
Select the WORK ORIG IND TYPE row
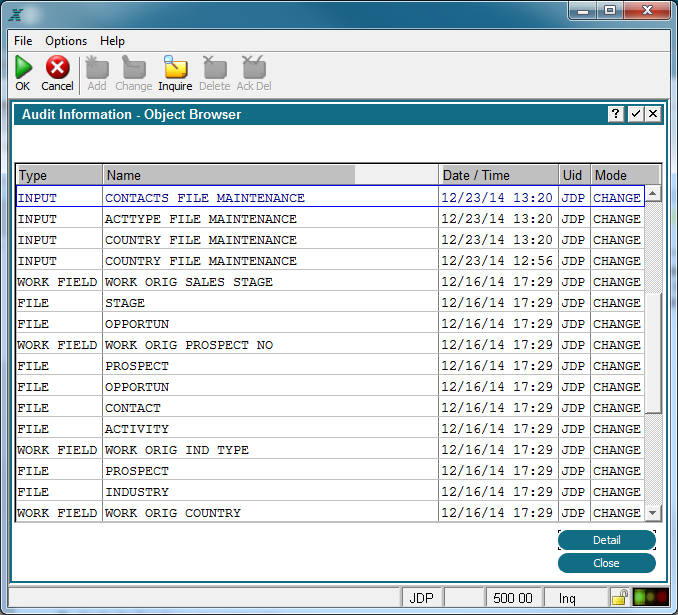coord(330,450)
